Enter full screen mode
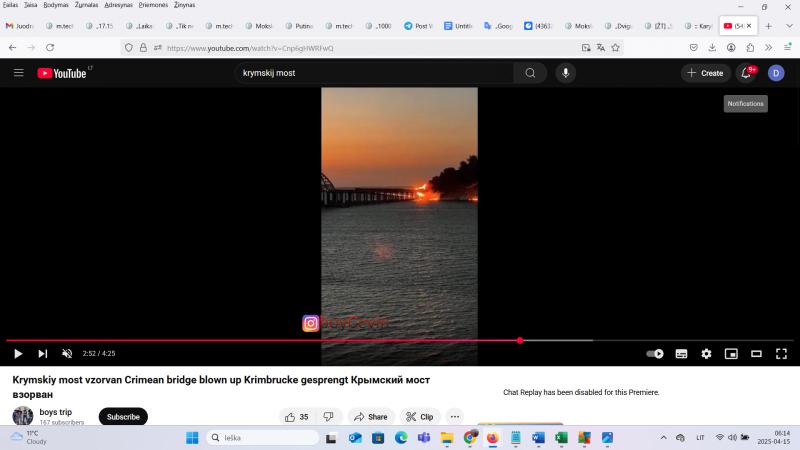The height and width of the screenshot is (450, 800). 781,353
